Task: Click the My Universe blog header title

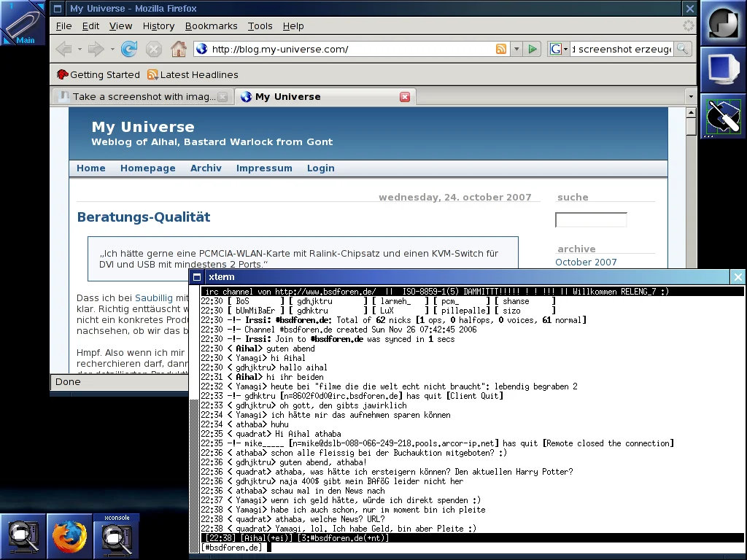Action: tap(143, 127)
